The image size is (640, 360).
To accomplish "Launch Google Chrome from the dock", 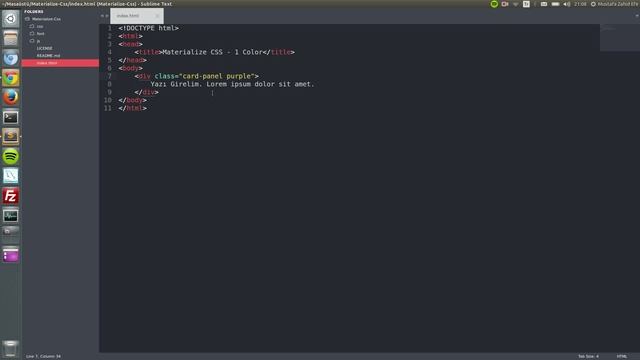I will 11,78.
